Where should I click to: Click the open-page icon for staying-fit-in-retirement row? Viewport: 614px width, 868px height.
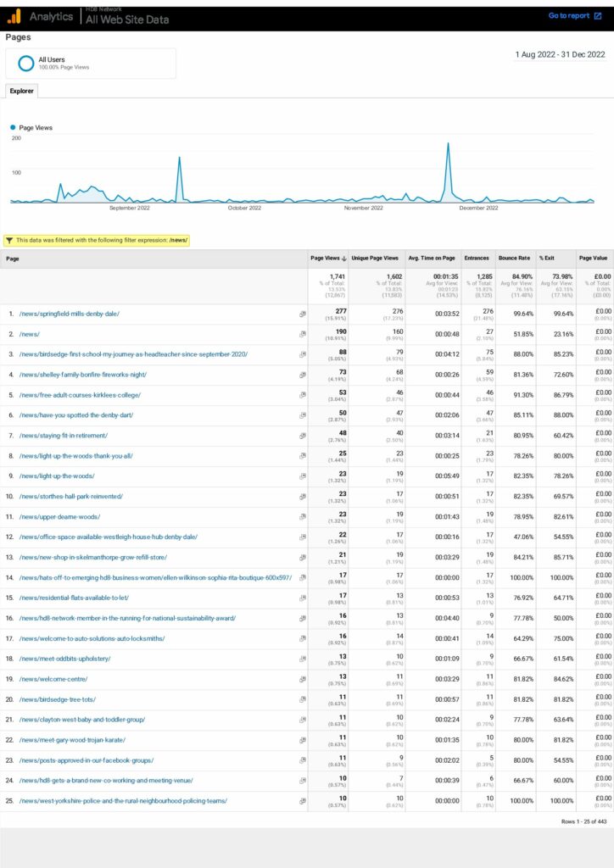click(x=302, y=436)
